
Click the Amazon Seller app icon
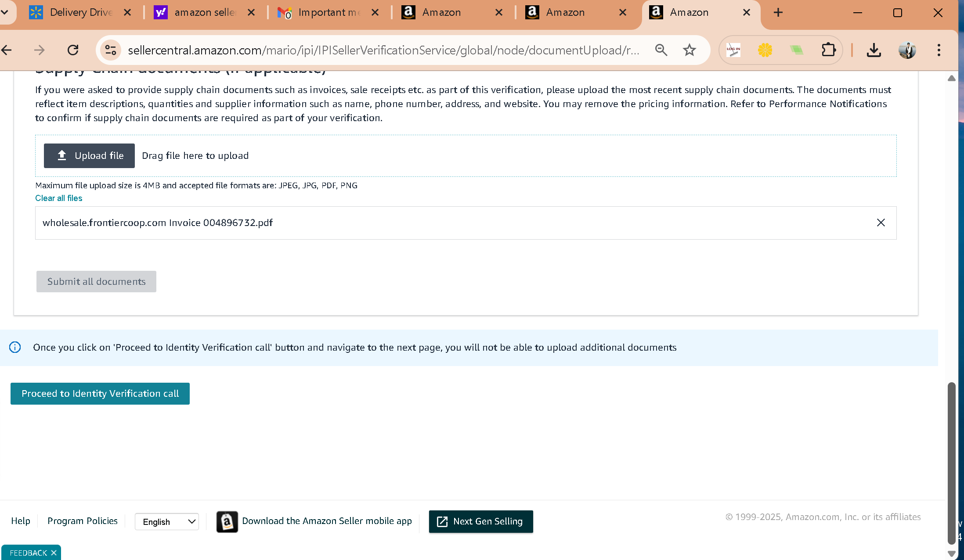coord(227,522)
